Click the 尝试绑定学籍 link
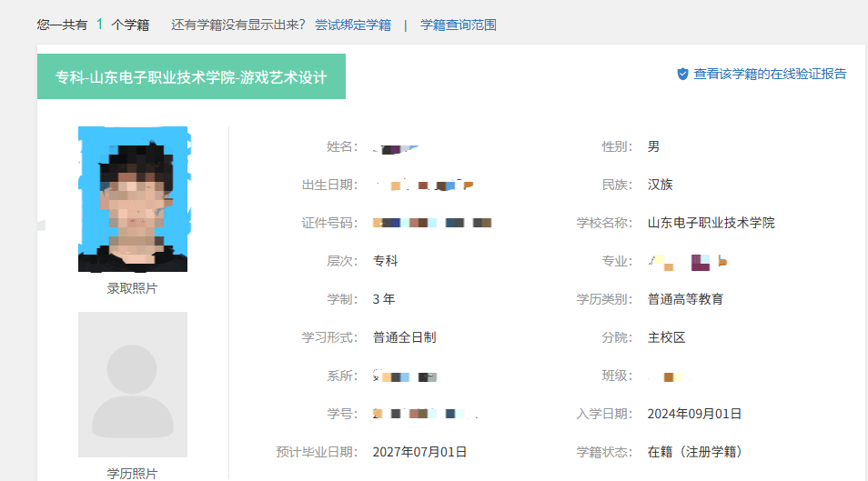The height and width of the screenshot is (481, 868). point(353,25)
